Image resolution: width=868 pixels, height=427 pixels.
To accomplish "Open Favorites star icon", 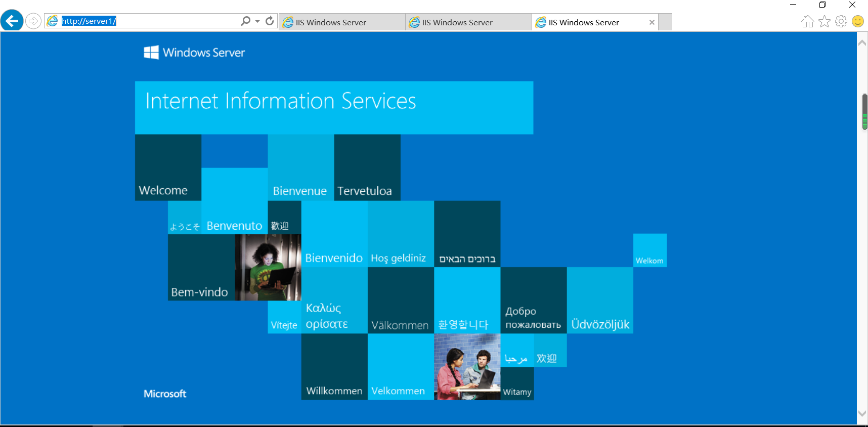I will click(824, 21).
